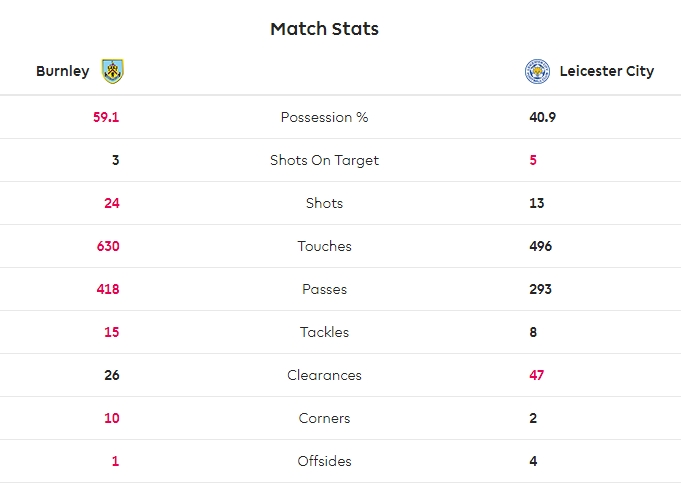This screenshot has height=491, width=681.
Task: Click the Leicester City club crest icon
Action: click(537, 71)
